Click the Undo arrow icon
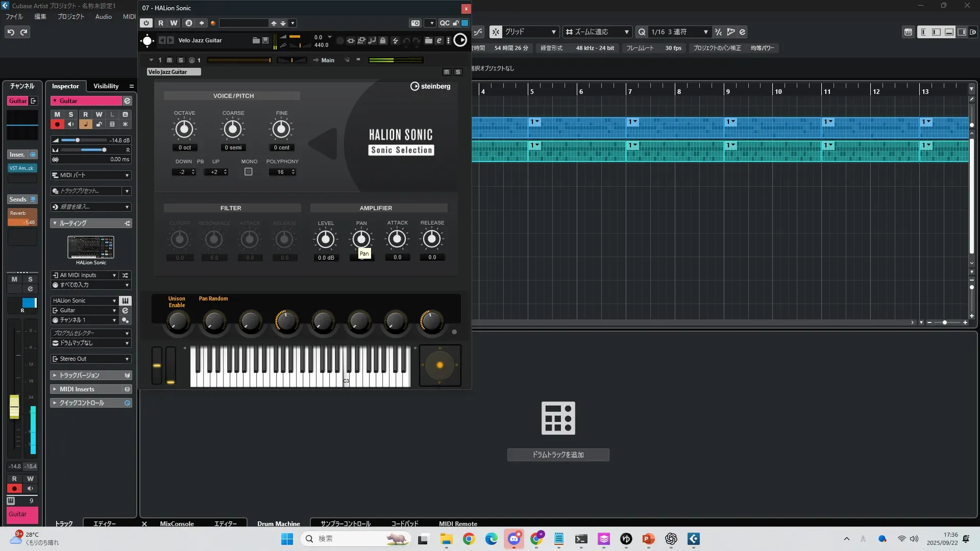 tap(11, 32)
